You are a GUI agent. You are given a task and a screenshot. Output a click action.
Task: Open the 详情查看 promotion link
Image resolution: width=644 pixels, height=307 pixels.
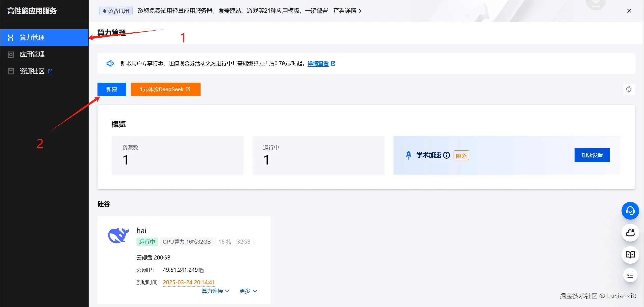click(x=318, y=63)
